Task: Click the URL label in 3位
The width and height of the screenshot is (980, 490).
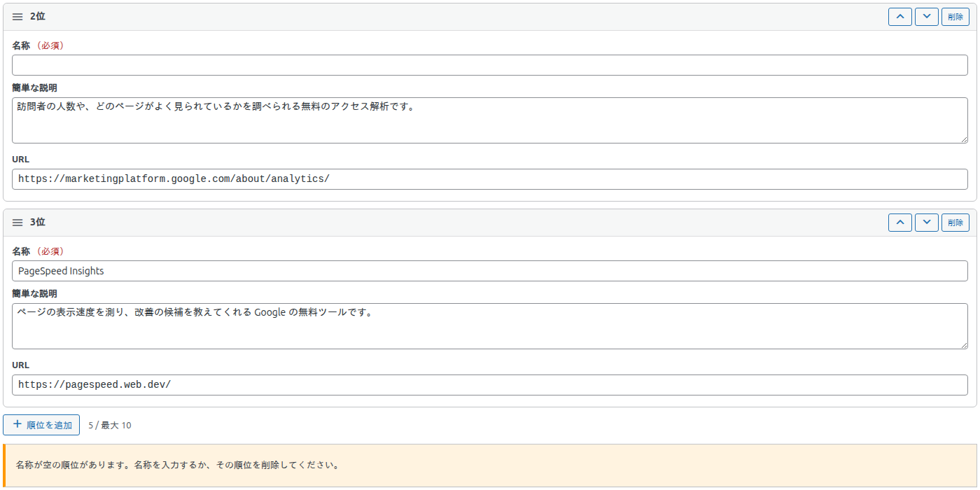Action: pyautogui.click(x=21, y=365)
